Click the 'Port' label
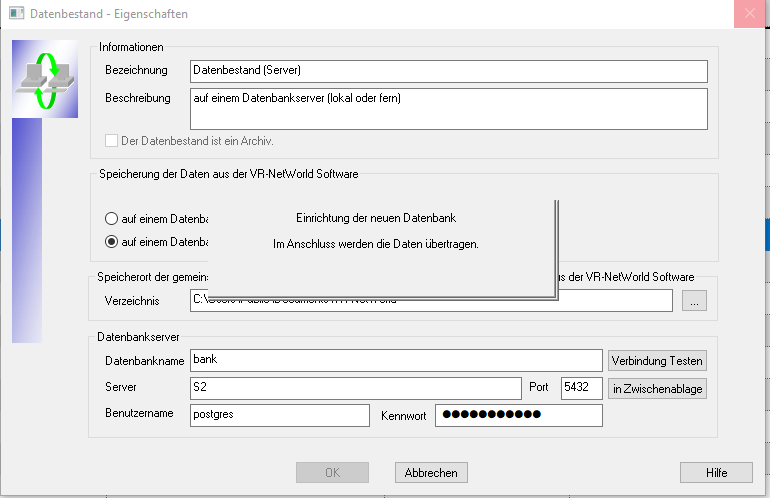 [539, 387]
